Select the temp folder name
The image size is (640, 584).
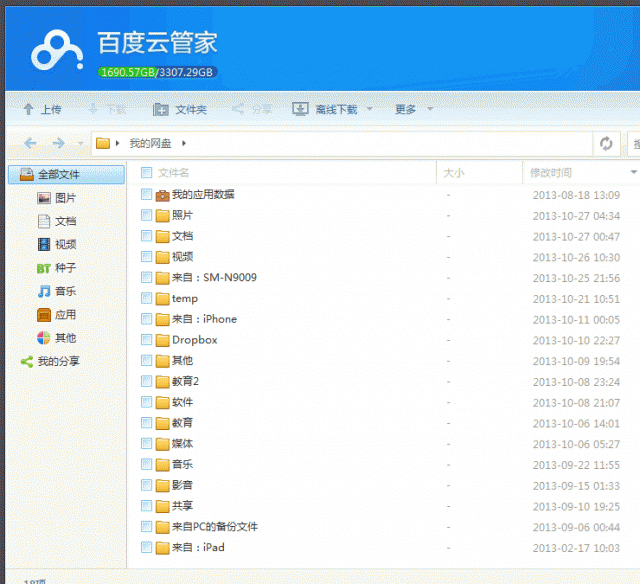coord(185,299)
